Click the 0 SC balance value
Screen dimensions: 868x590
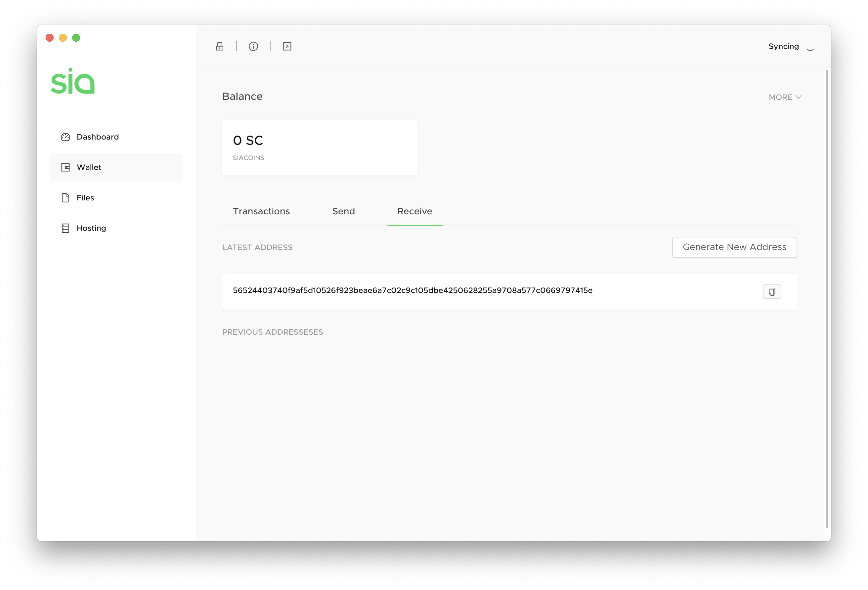[248, 141]
